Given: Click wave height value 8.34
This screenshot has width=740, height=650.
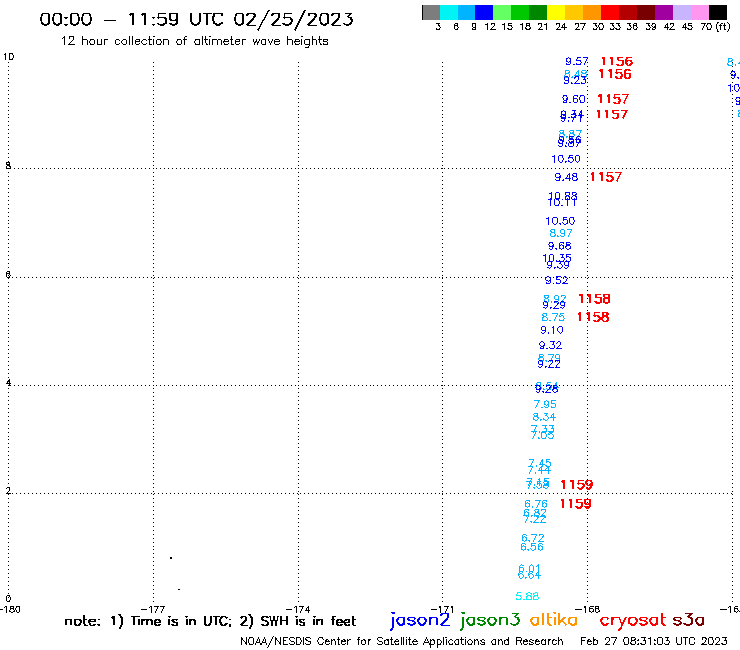Looking at the screenshot, I should coord(544,417).
